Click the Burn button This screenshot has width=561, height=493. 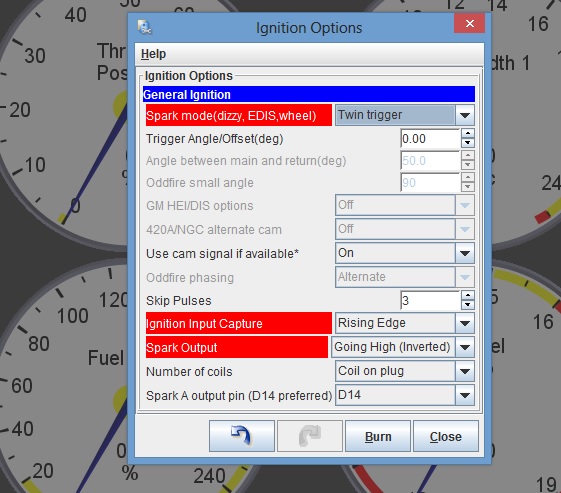[x=378, y=436]
